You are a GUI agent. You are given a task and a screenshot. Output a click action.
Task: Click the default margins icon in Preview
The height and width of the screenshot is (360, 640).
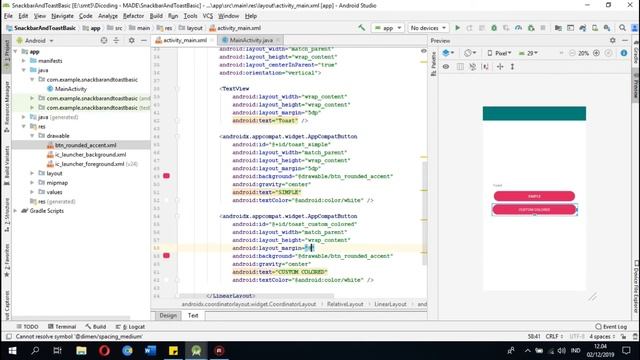[x=485, y=67]
